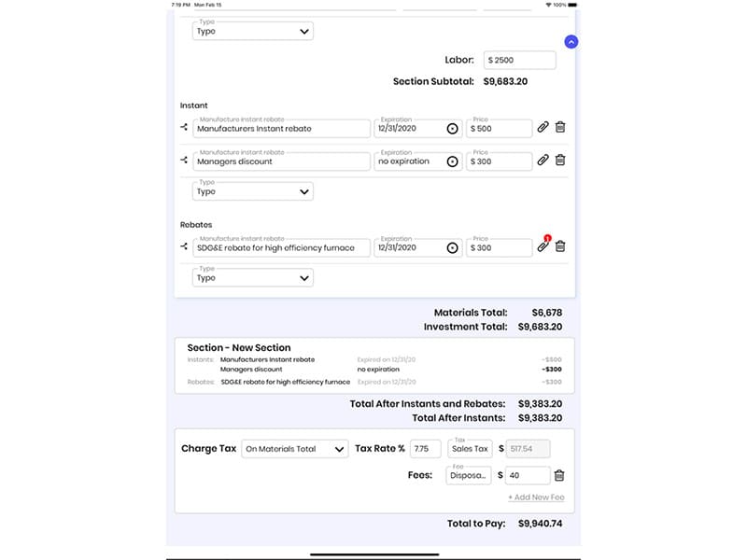
Task: Click '+ Add New Fee' link
Action: 536,497
